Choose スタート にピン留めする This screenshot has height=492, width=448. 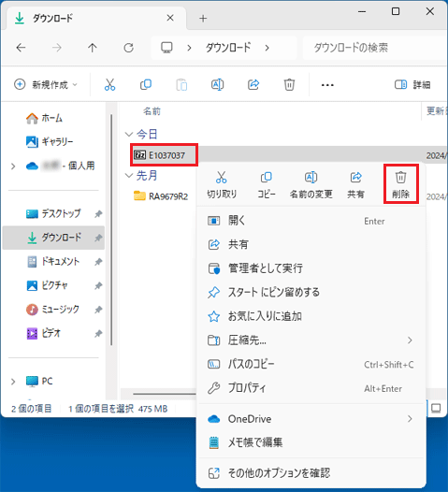pos(311,293)
